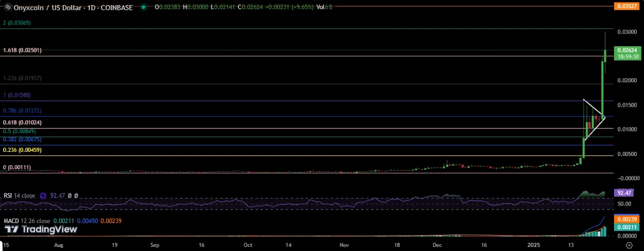Click the Onyxcoin symbol logo icon
Screen dimensions: 644x251
7,7
